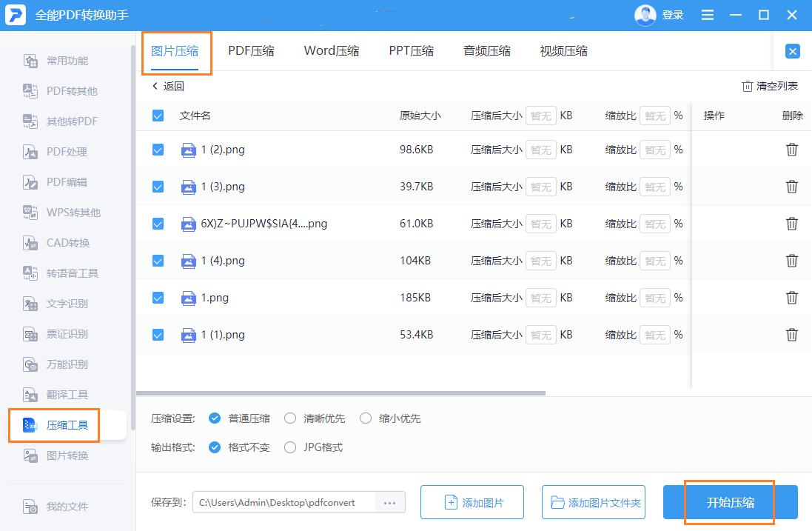The width and height of the screenshot is (812, 531).
Task: Toggle the select-all checkbox in header
Action: tap(157, 115)
